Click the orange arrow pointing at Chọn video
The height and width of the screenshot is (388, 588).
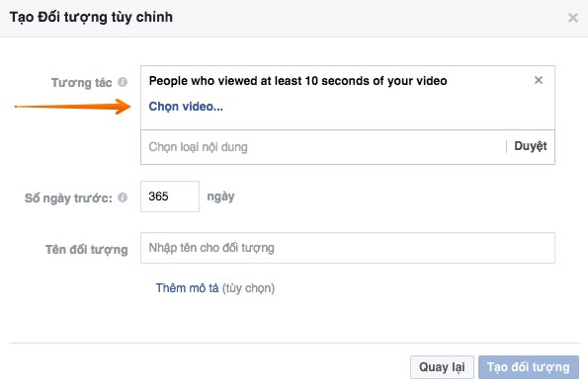[73, 107]
